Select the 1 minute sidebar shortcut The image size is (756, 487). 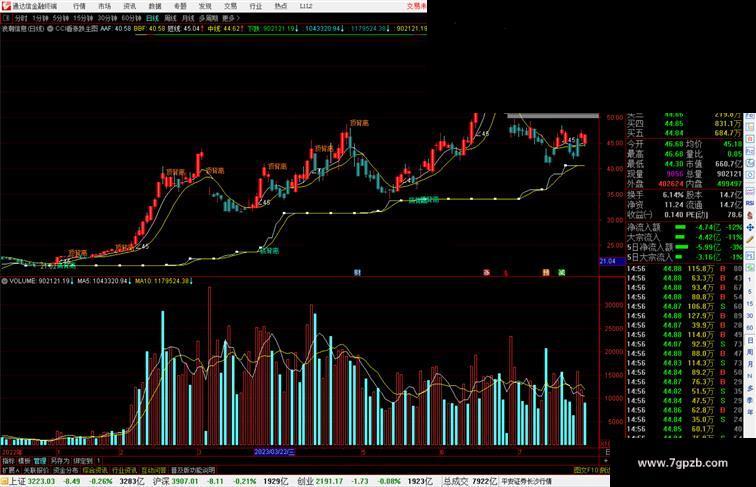pyautogui.click(x=750, y=280)
